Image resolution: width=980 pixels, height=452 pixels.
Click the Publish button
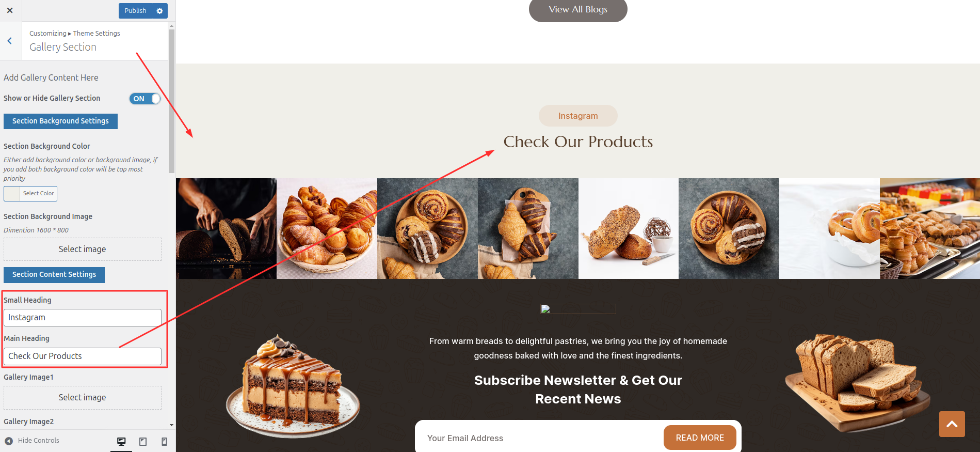[135, 11]
